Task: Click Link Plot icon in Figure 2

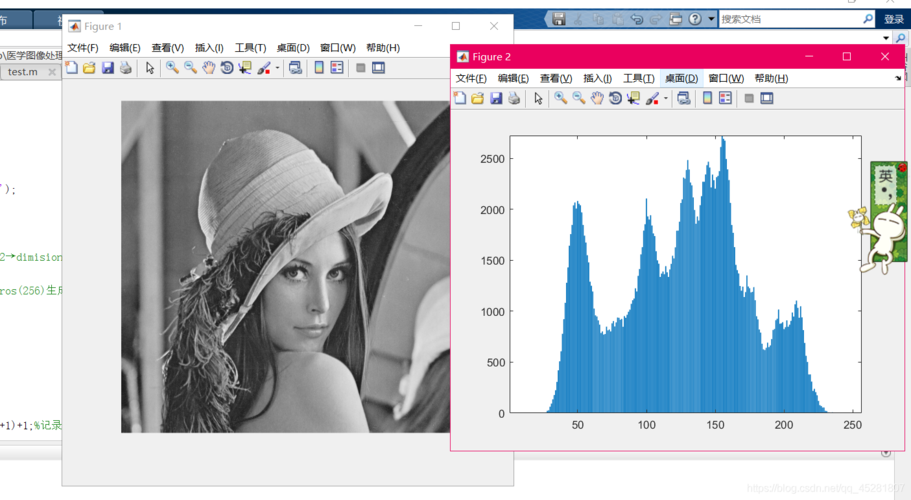Action: 684,98
